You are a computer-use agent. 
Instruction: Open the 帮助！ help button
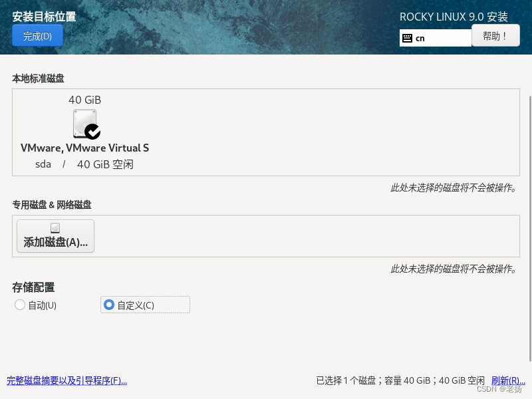click(495, 36)
